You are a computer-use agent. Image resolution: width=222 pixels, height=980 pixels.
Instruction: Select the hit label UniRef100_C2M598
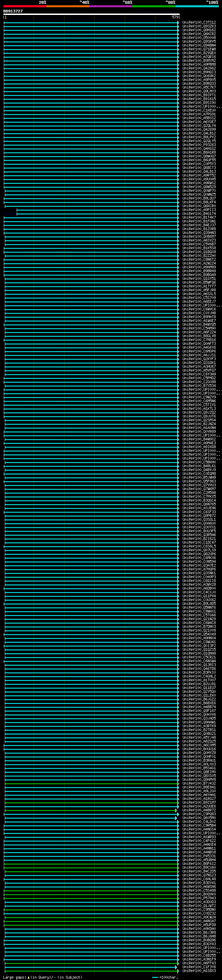click(199, 493)
